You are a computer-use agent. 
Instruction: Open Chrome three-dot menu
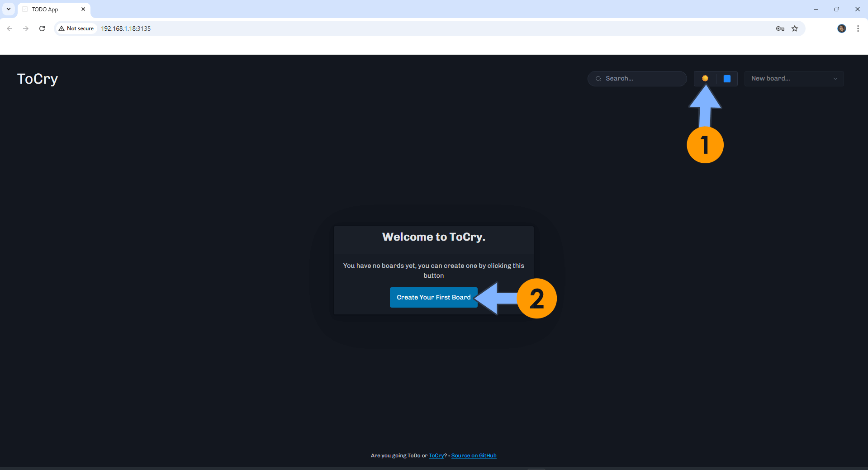(x=858, y=28)
